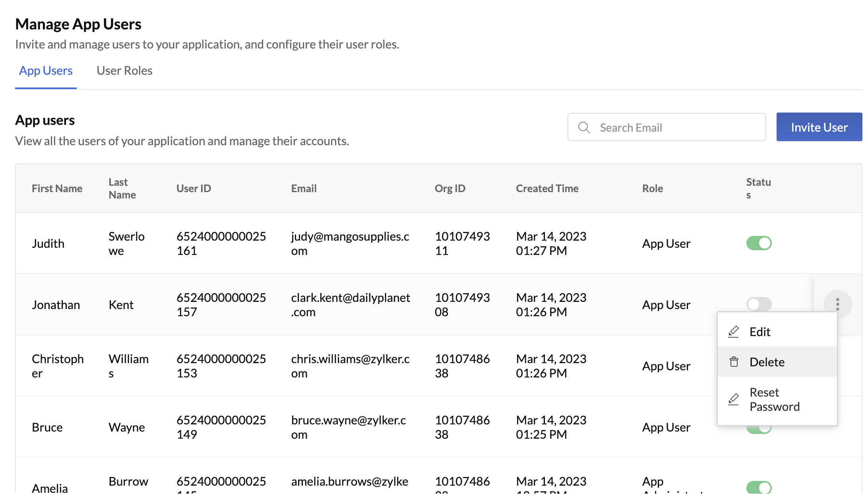868x494 pixels.
Task: Select the Created Time column header
Action: coord(547,188)
